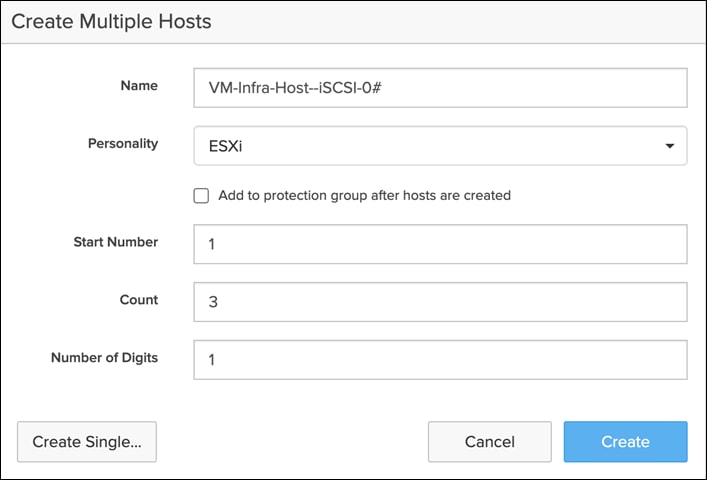The width and height of the screenshot is (707, 480).
Task: Focus the Start Number field
Action: [440, 244]
